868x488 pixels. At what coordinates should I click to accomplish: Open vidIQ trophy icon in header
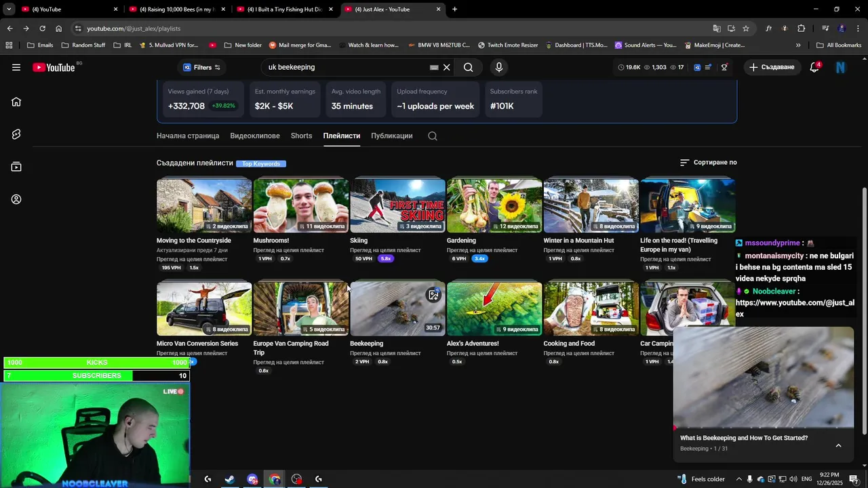(724, 67)
